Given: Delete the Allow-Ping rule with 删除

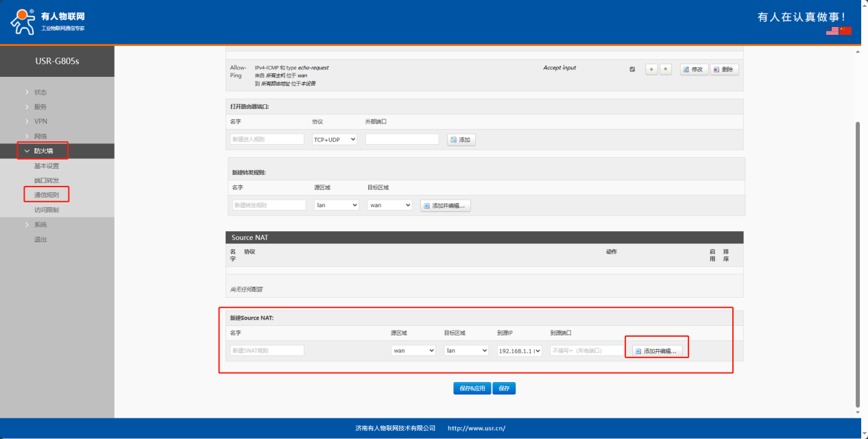Looking at the screenshot, I should point(724,69).
